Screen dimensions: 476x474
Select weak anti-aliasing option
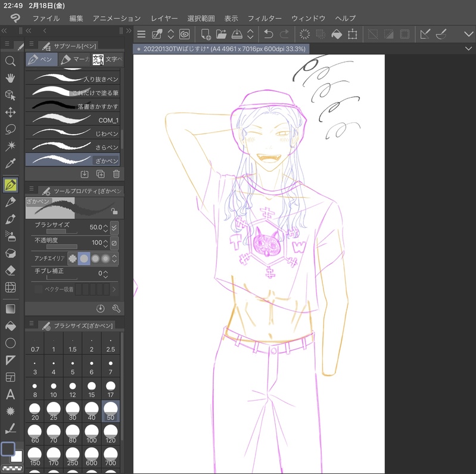pos(84,258)
